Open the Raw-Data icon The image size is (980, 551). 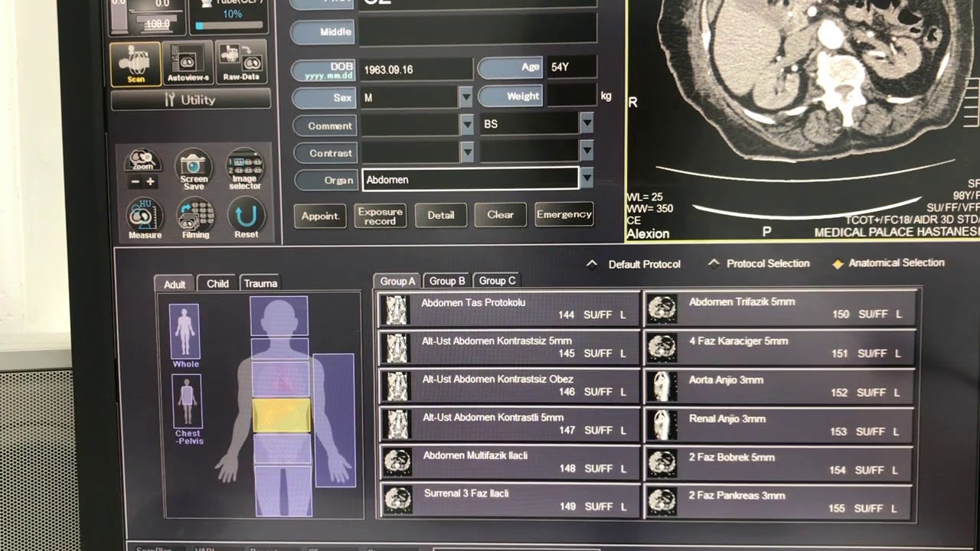pyautogui.click(x=241, y=62)
